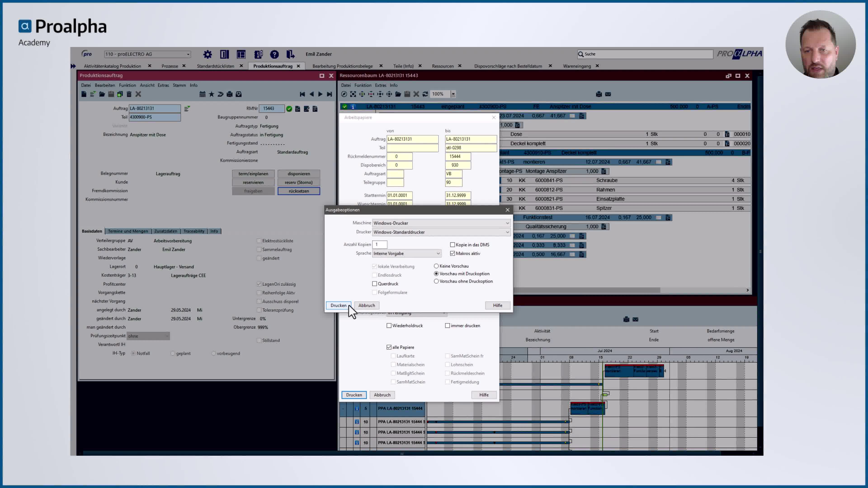868x488 pixels.
Task: Click printer icon above the Gantt chart
Action: pyautogui.click(x=626, y=319)
